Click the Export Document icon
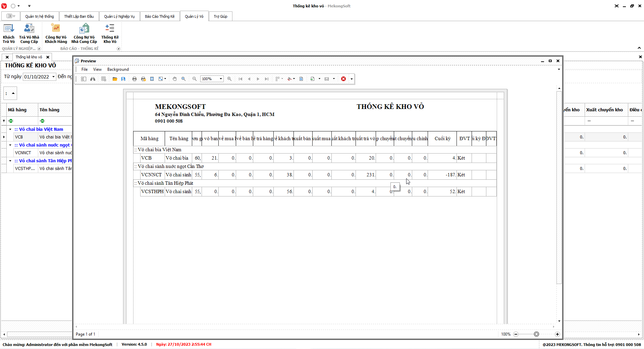Viewport: 644px width, 349px height. 312,79
